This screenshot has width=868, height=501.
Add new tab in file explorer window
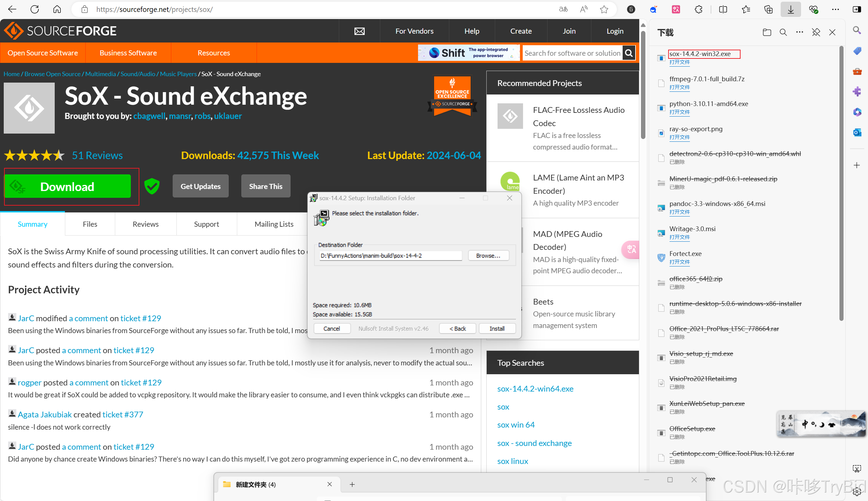pyautogui.click(x=352, y=484)
